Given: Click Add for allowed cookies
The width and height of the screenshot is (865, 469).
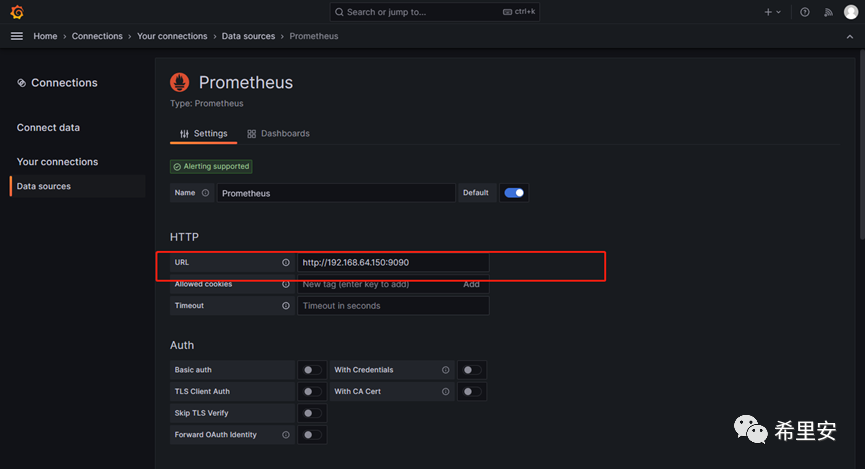Looking at the screenshot, I should 471,284.
